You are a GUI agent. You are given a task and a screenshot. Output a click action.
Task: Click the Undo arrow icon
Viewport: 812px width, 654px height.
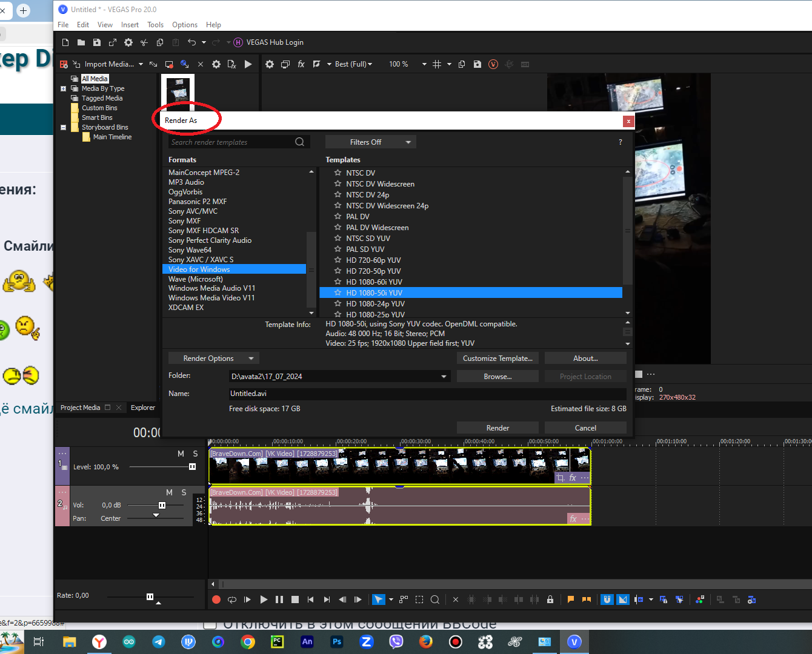coord(192,42)
